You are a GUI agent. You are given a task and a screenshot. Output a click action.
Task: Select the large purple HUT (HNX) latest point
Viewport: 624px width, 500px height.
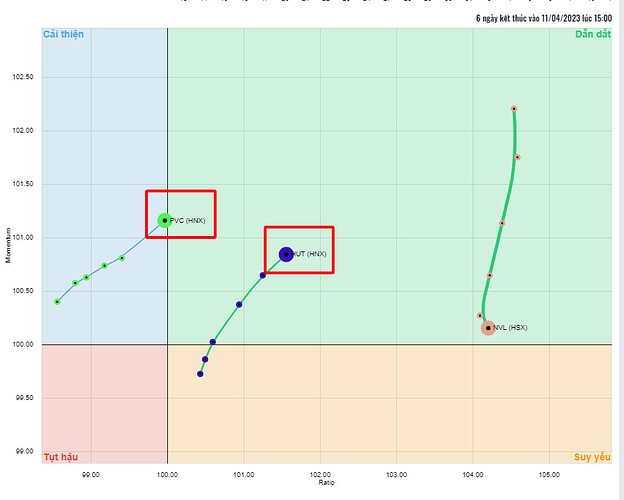point(286,254)
